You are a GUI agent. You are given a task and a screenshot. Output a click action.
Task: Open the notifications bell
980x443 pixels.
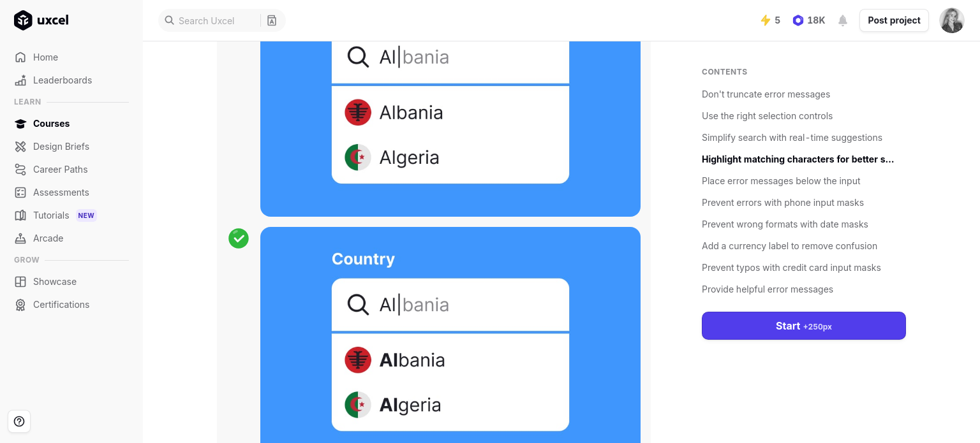coord(843,20)
